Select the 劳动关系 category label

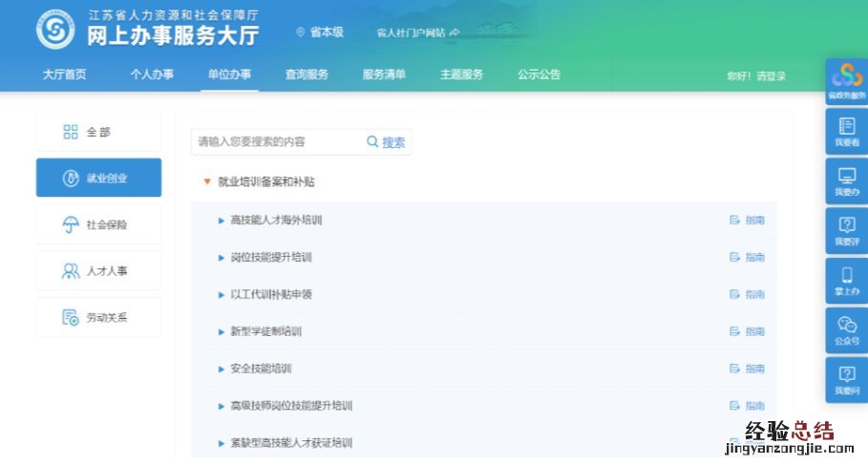107,318
